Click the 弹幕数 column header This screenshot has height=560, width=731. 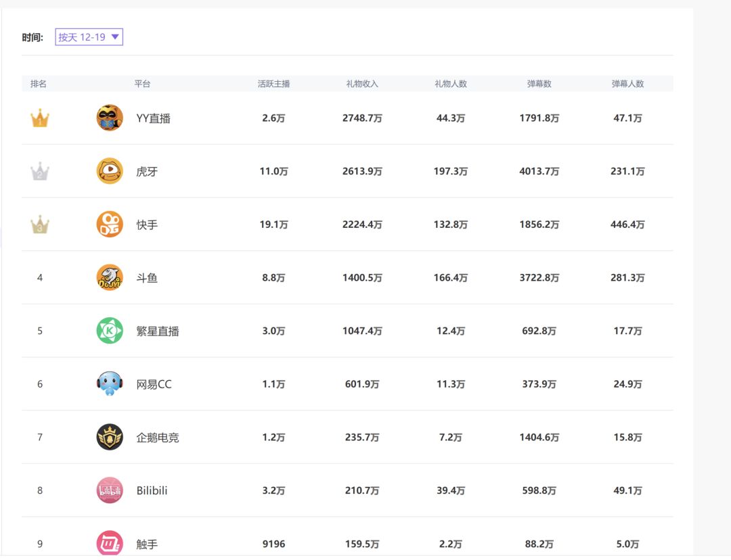point(539,84)
